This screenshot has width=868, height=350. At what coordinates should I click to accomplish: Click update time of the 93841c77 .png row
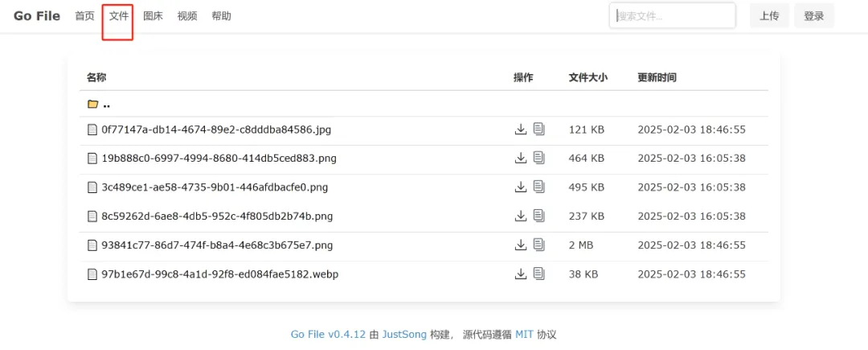coord(692,245)
